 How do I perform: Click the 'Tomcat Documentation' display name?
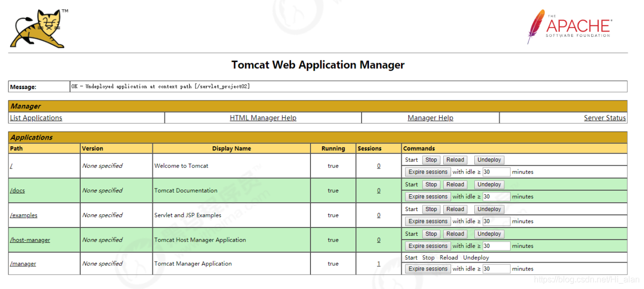coord(186,191)
